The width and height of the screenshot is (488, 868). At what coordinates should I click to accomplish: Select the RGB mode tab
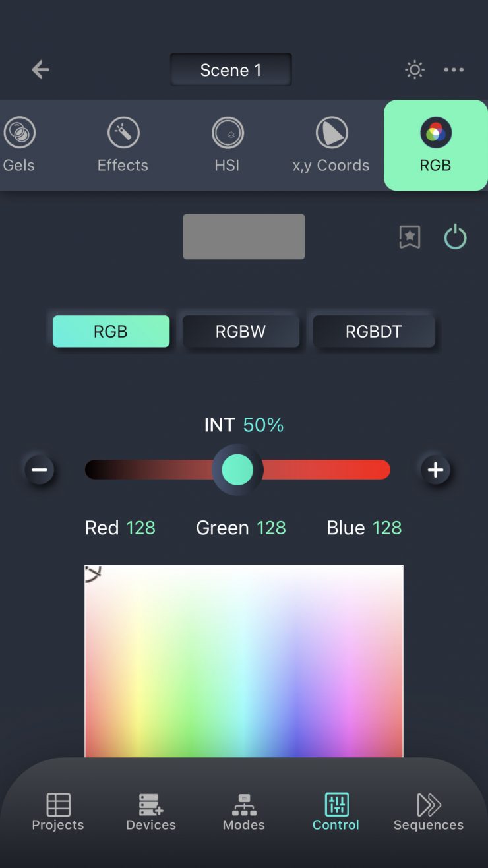pyautogui.click(x=435, y=145)
